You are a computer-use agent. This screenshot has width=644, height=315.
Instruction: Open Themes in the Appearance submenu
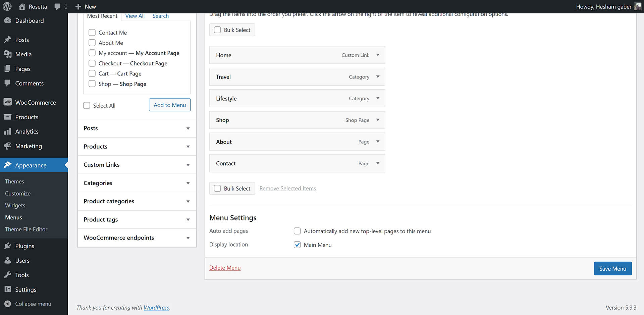pos(14,181)
